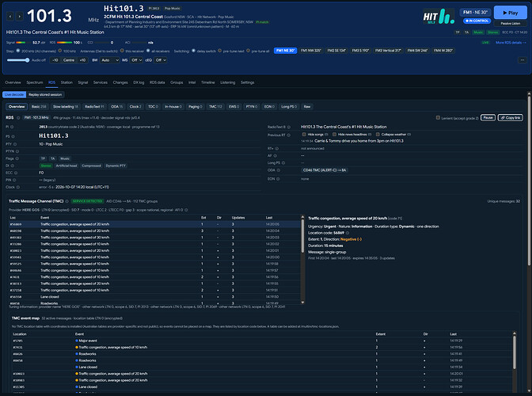This screenshot has height=396, width=532.
Task: Click the Hit 101.3 station logo
Action: [x=439, y=17]
